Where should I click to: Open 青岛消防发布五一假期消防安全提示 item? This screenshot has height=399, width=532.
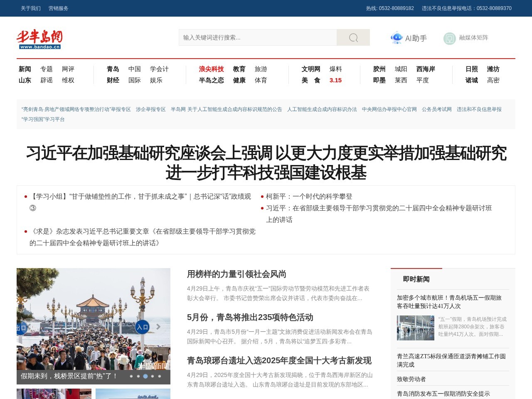[x=443, y=394]
